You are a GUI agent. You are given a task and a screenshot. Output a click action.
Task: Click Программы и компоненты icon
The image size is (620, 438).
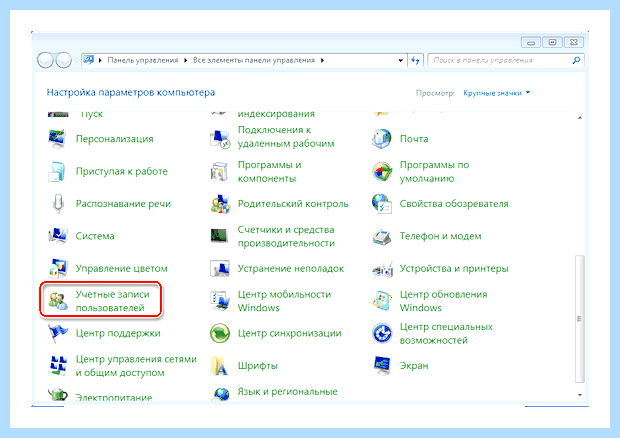tap(219, 171)
